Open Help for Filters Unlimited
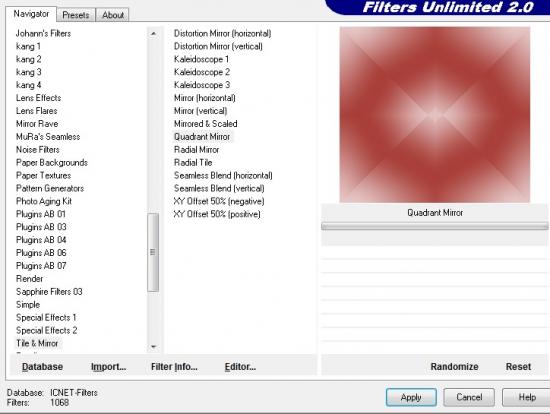Screen dimensions: 550x414 [x=527, y=397]
